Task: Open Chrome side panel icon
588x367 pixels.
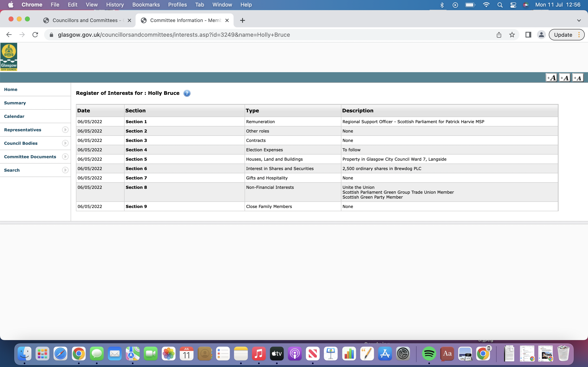Action: 528,35
